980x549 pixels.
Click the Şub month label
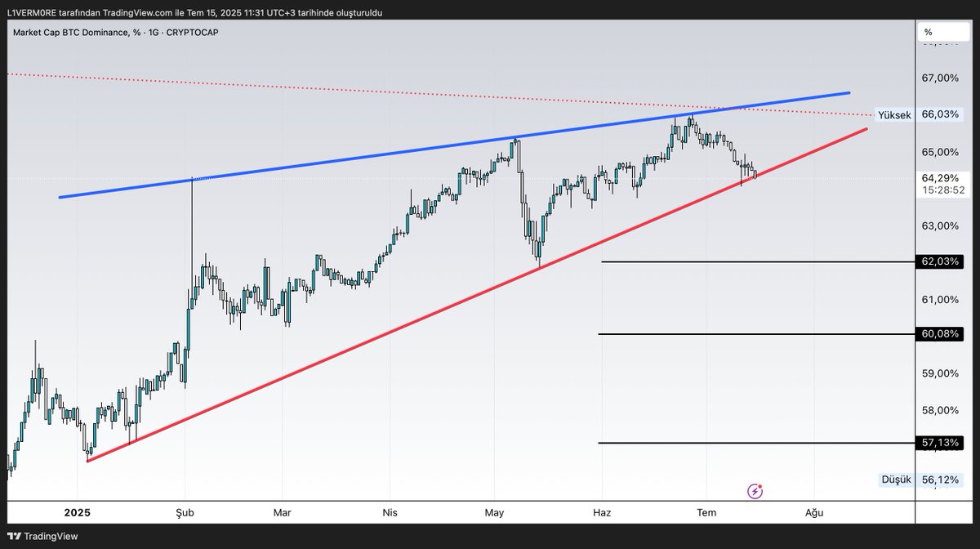[x=185, y=513]
